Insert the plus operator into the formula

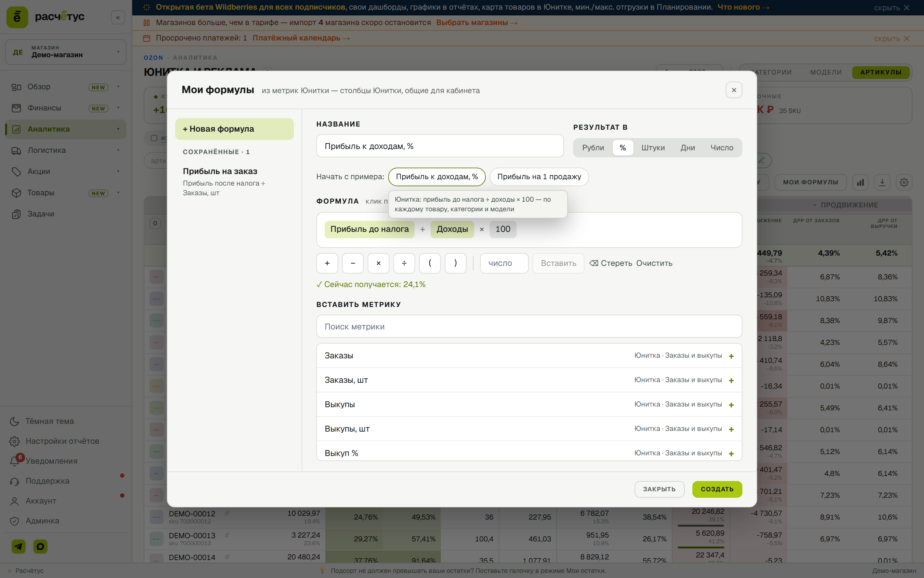click(327, 263)
